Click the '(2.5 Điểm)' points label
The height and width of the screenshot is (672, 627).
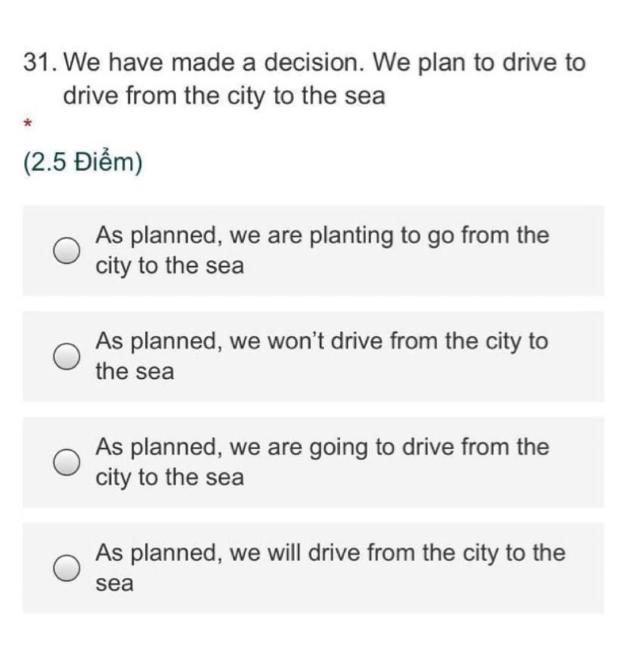click(83, 162)
